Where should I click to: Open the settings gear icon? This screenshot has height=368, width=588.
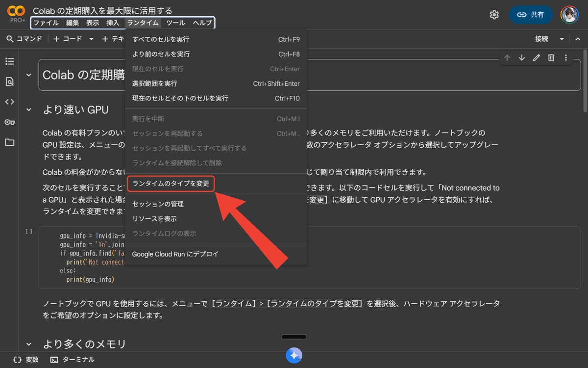494,15
